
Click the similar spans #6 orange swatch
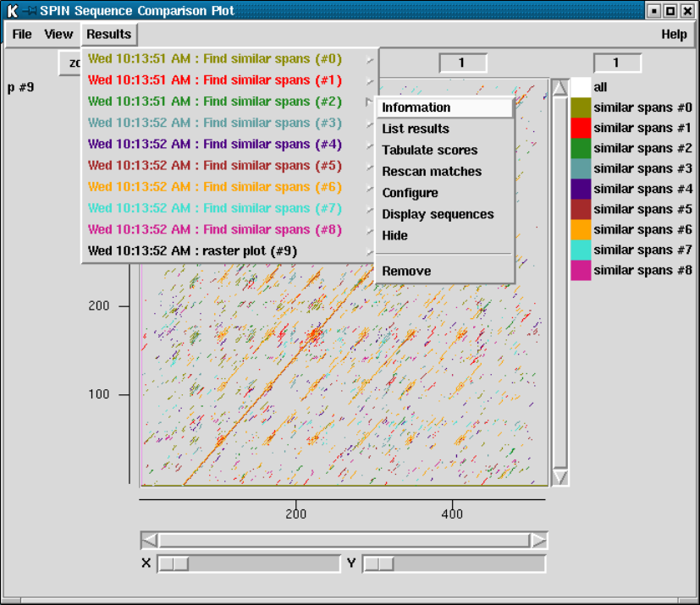click(581, 230)
